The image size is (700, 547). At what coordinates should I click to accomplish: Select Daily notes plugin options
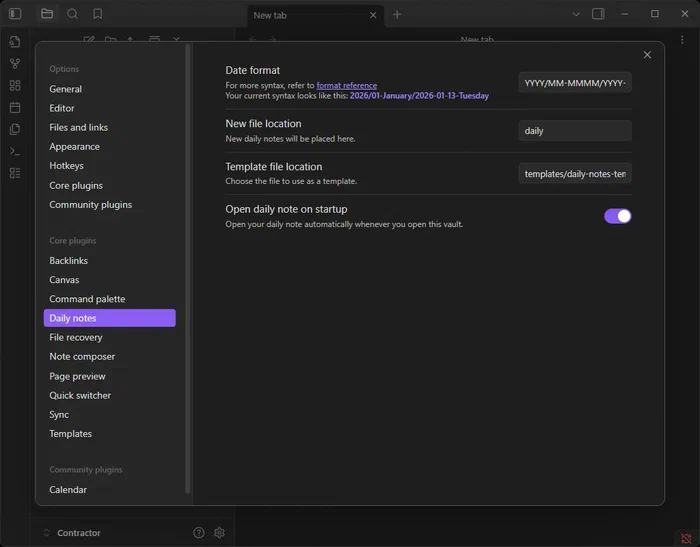pyautogui.click(x=110, y=318)
